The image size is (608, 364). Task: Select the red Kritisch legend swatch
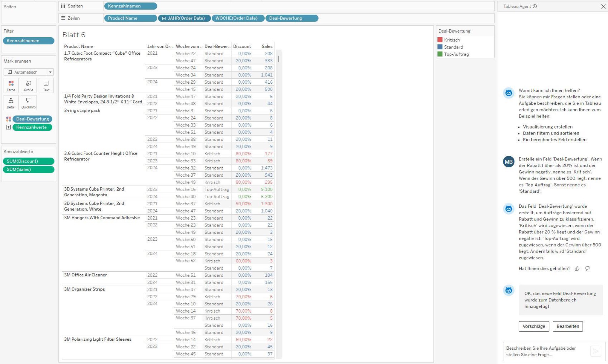coord(440,40)
